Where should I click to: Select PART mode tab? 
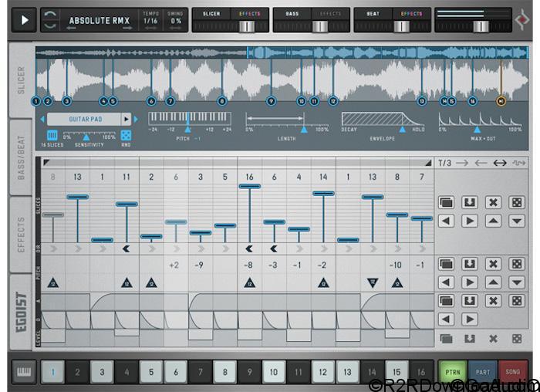tap(483, 372)
